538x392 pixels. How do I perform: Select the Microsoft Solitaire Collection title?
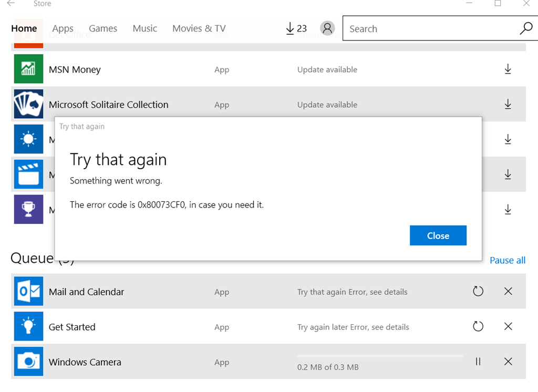(108, 105)
